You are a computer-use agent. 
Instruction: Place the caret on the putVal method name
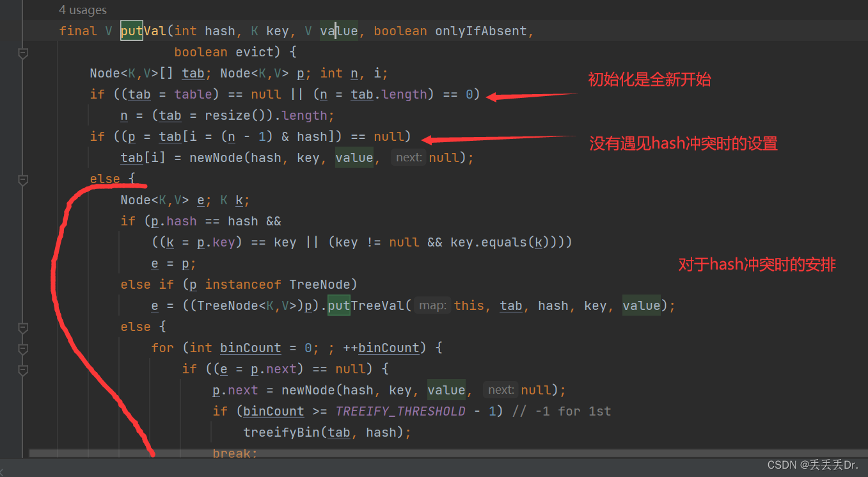143,31
